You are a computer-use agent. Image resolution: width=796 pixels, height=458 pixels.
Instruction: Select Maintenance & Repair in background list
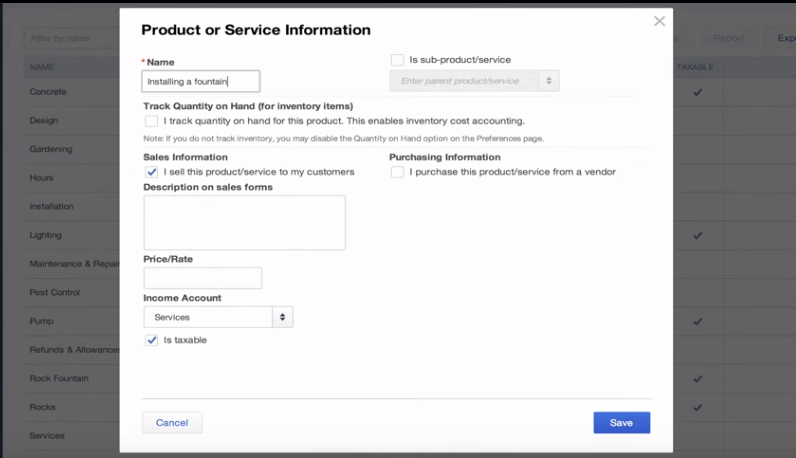click(x=74, y=264)
